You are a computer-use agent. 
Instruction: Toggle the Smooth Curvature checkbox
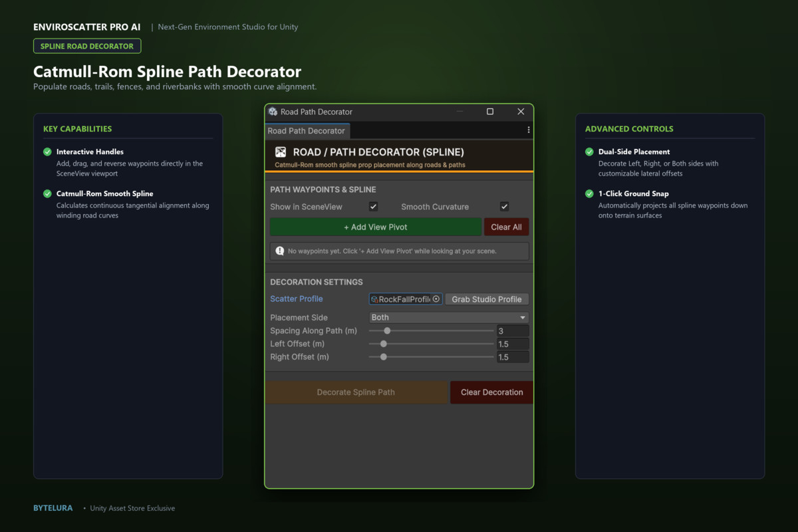click(x=504, y=207)
